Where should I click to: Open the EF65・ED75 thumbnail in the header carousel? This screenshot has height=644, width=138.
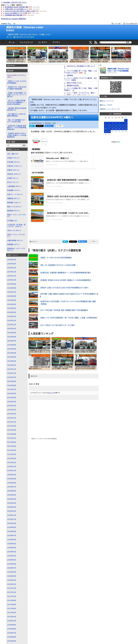pyautogui.click(x=121, y=55)
